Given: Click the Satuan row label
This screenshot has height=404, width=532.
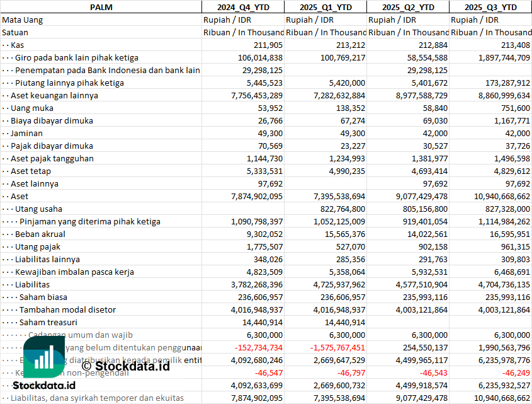Looking at the screenshot, I should click(x=15, y=33).
